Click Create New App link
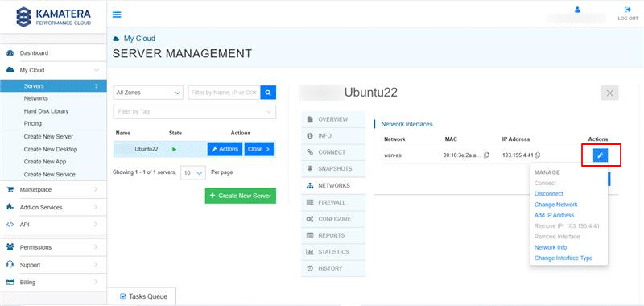The width and height of the screenshot is (644, 306). [45, 162]
